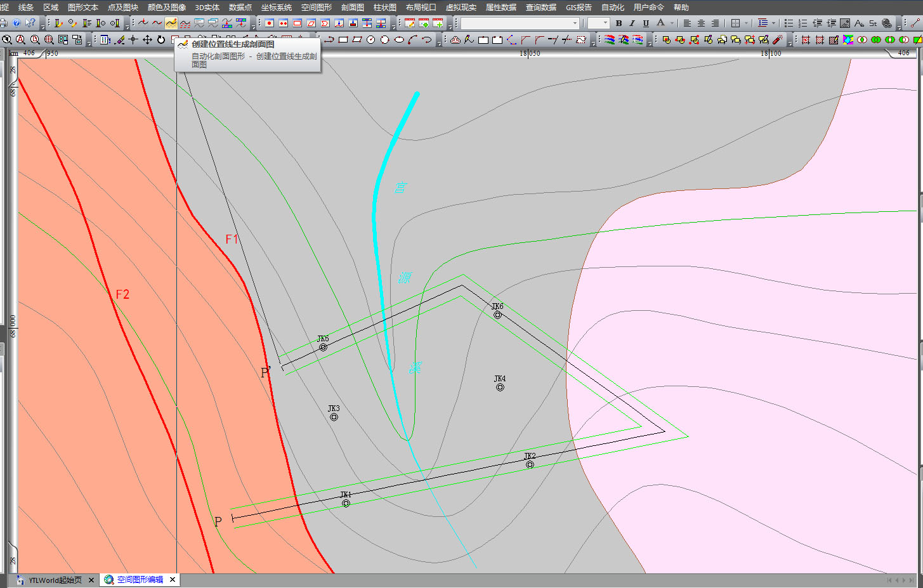Click the first magnifier zoom icon
This screenshot has height=588, width=923.
pyautogui.click(x=7, y=39)
